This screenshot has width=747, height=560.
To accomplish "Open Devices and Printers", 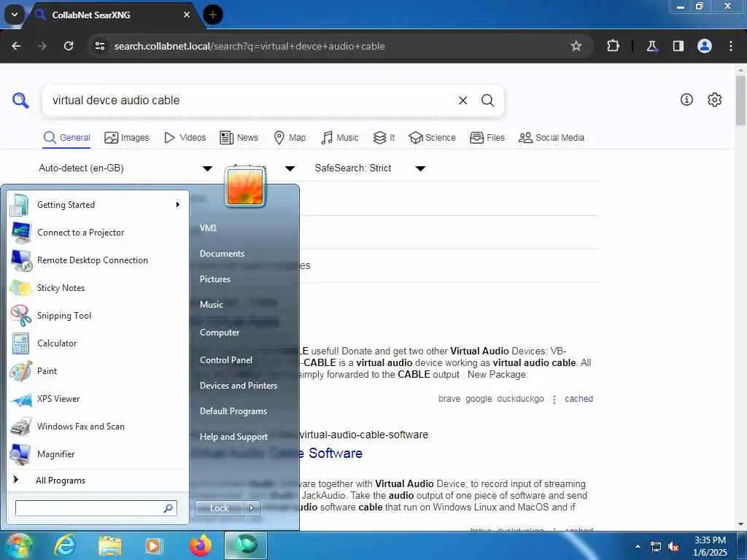I will pos(239,386).
